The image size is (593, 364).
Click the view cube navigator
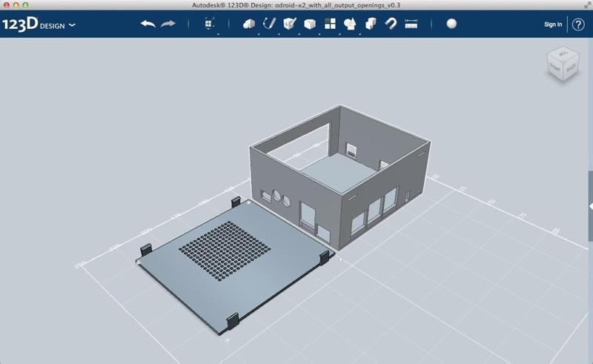point(563,64)
